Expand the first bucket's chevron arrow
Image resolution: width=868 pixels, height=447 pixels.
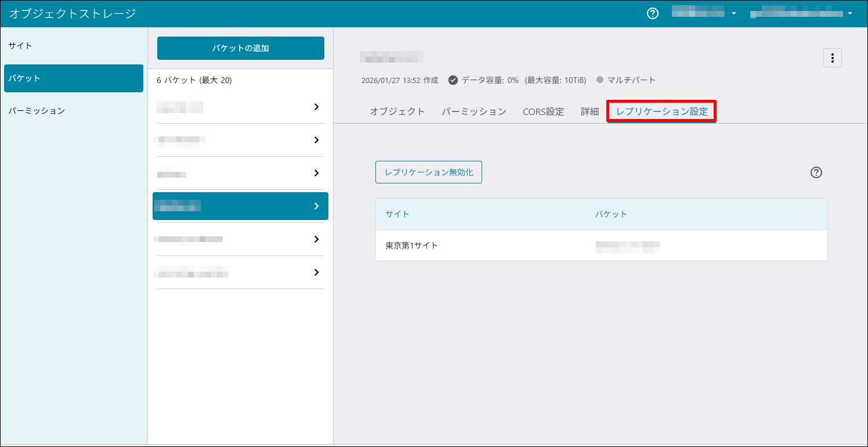(x=316, y=107)
